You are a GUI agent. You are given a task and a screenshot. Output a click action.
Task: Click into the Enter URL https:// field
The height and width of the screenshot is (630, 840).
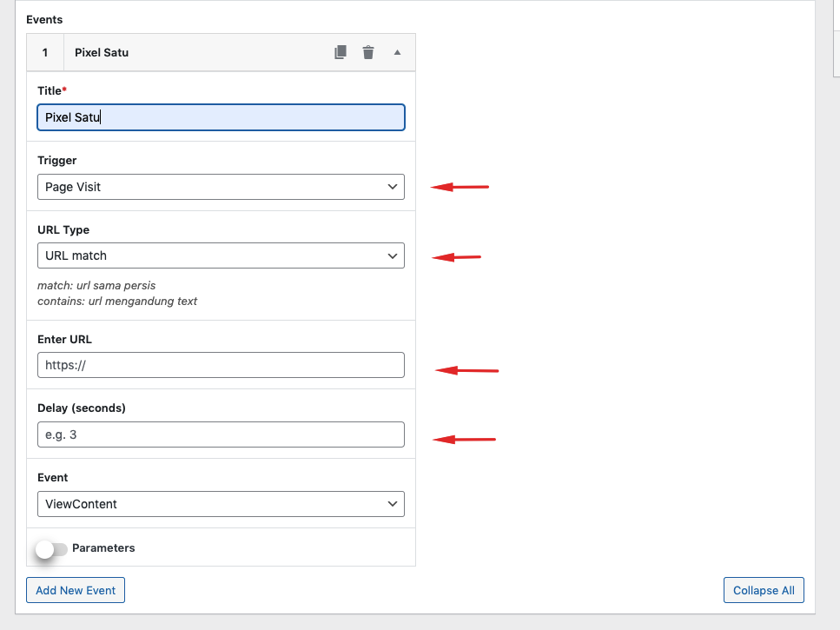tap(221, 365)
